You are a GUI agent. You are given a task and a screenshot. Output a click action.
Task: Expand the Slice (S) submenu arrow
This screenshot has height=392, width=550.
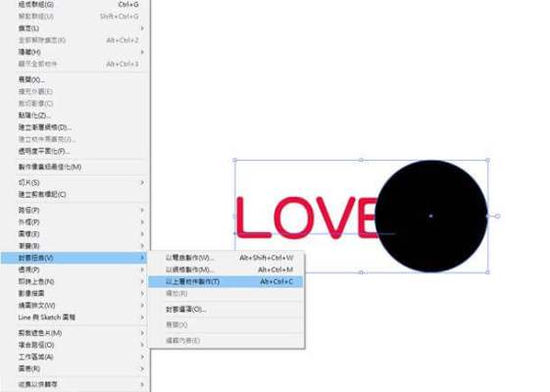[x=142, y=182]
